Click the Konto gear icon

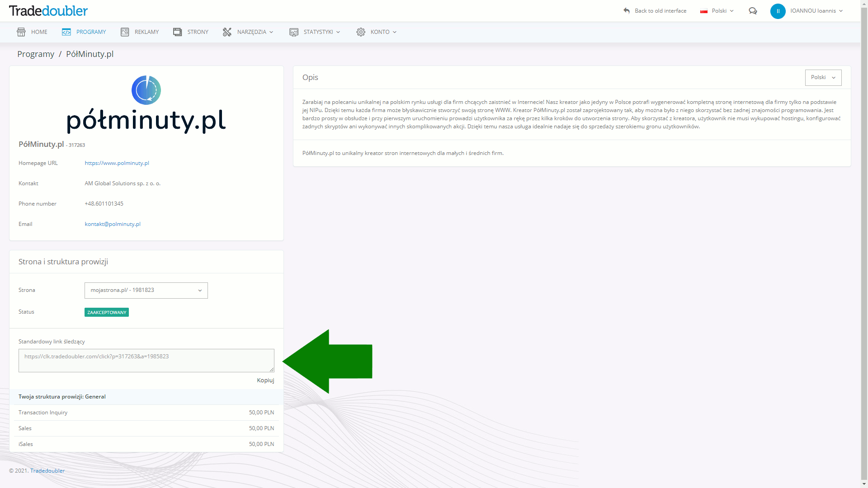361,32
